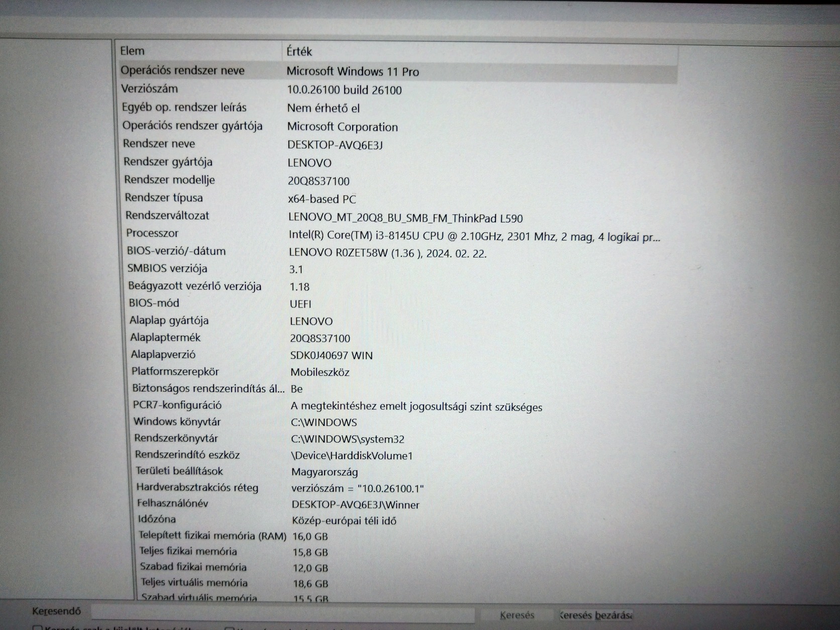Viewport: 840px width, 630px height.
Task: Select the Területi beállítások row label
Action: pyautogui.click(x=179, y=471)
